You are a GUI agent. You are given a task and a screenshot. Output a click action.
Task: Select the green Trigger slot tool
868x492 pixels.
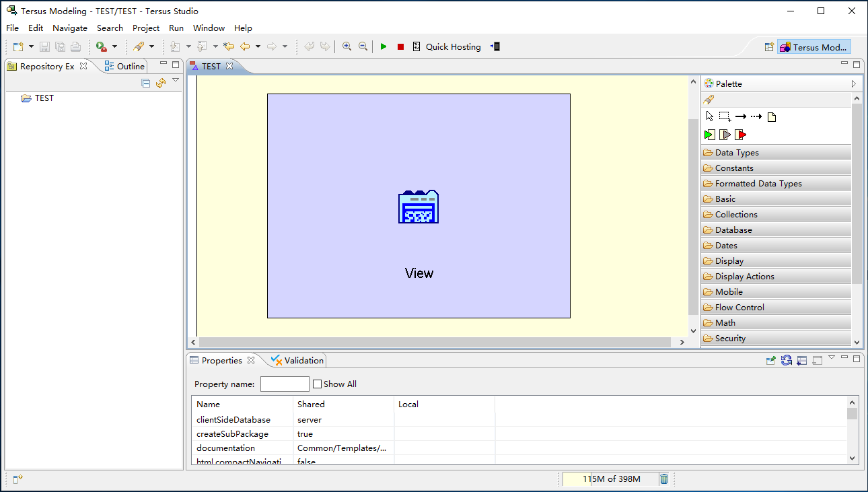pyautogui.click(x=709, y=135)
